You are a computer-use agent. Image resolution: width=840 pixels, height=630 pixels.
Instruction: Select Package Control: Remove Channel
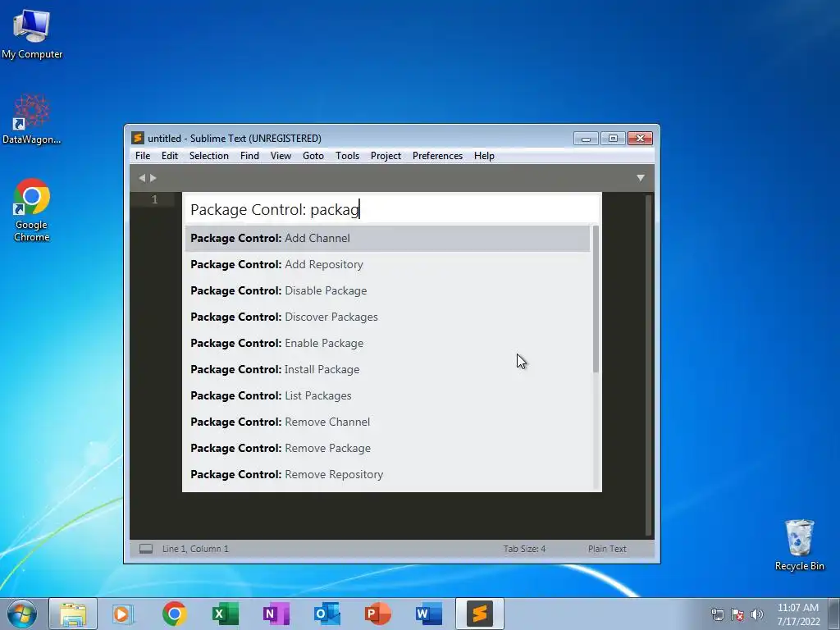tap(387, 422)
